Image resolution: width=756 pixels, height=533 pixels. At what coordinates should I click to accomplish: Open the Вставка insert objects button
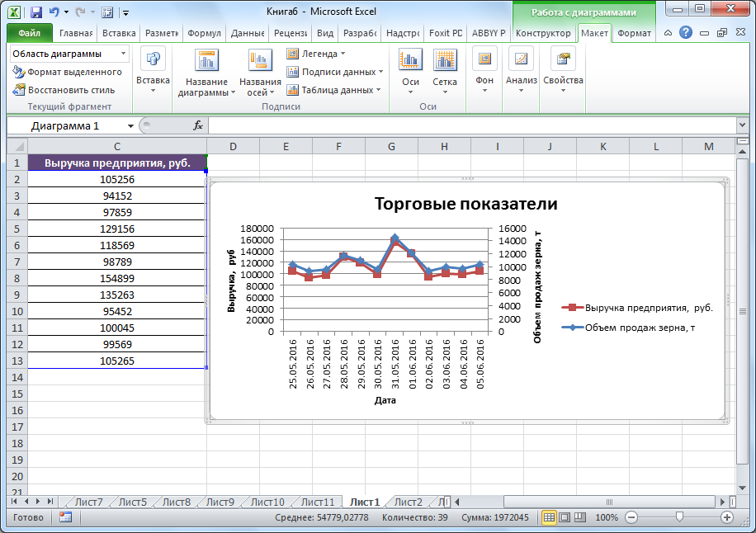pos(153,69)
